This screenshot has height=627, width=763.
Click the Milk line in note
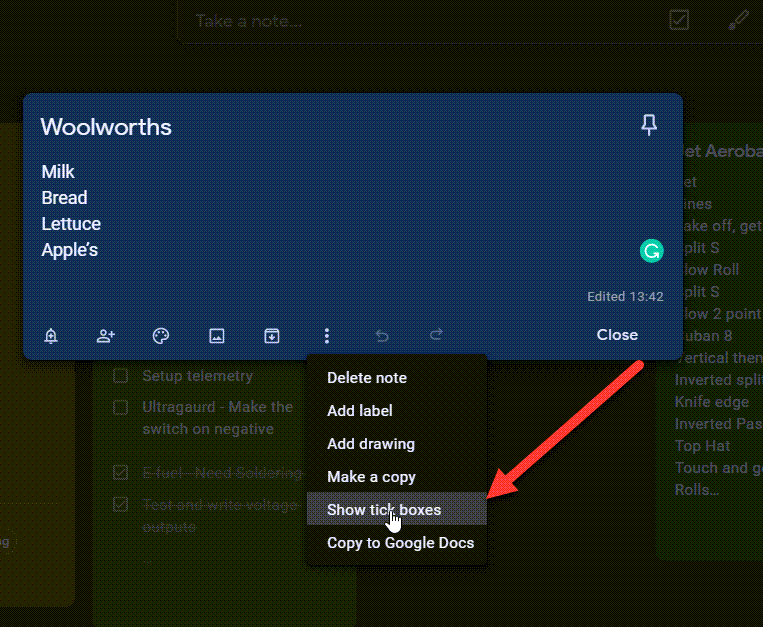point(58,172)
